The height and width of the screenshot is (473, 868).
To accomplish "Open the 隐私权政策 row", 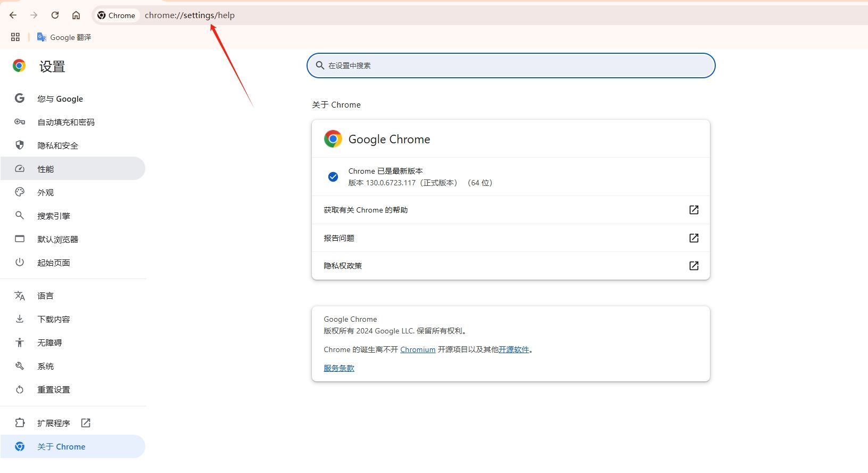I will tap(511, 266).
